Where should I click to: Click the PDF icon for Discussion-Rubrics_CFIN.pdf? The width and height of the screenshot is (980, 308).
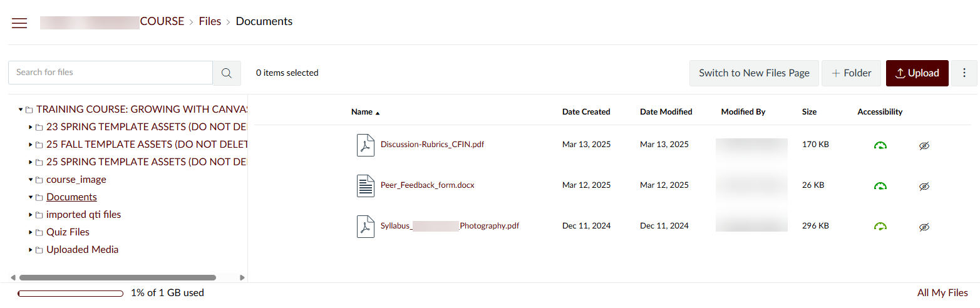(366, 145)
